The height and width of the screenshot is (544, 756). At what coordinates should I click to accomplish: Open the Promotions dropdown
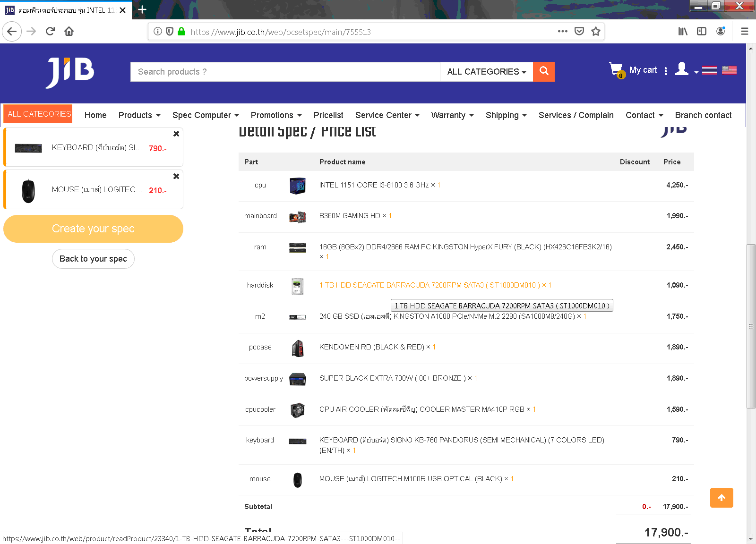pos(276,115)
